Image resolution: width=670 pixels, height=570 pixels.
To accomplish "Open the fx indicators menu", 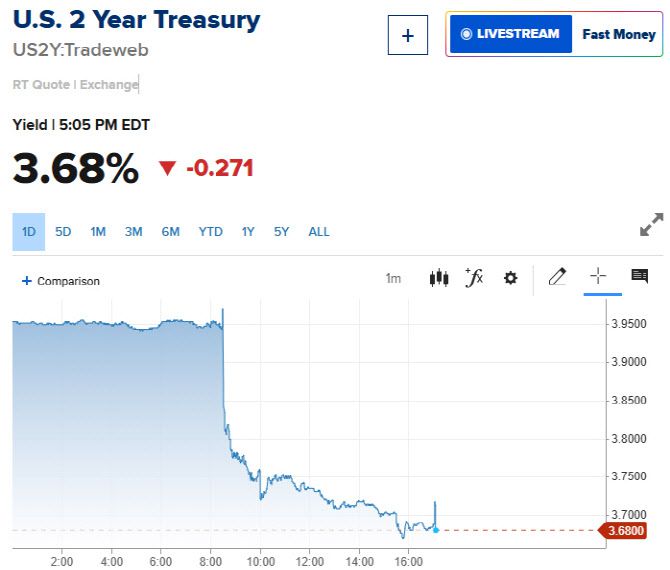I will pos(474,278).
